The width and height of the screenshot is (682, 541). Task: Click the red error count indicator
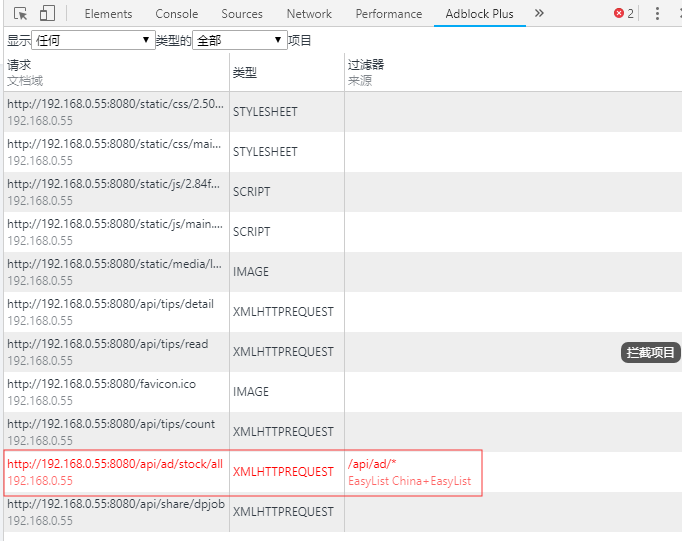[x=624, y=14]
